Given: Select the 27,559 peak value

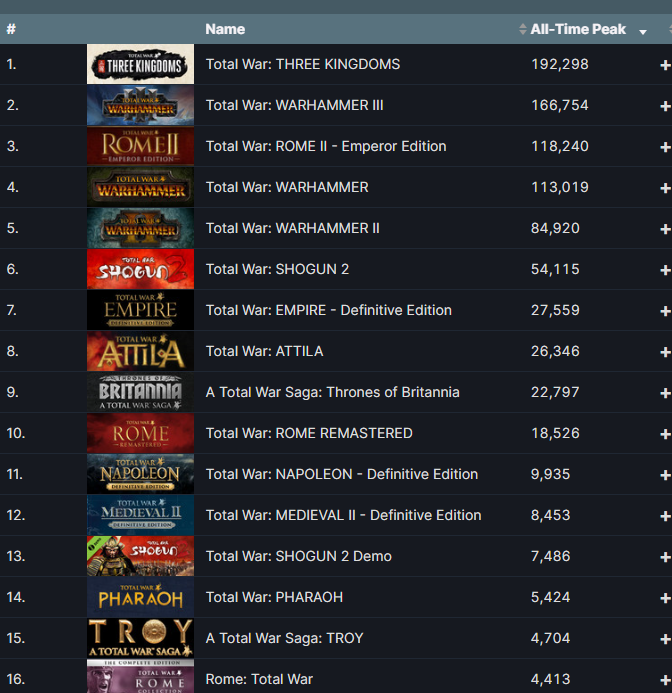Looking at the screenshot, I should pyautogui.click(x=555, y=310).
